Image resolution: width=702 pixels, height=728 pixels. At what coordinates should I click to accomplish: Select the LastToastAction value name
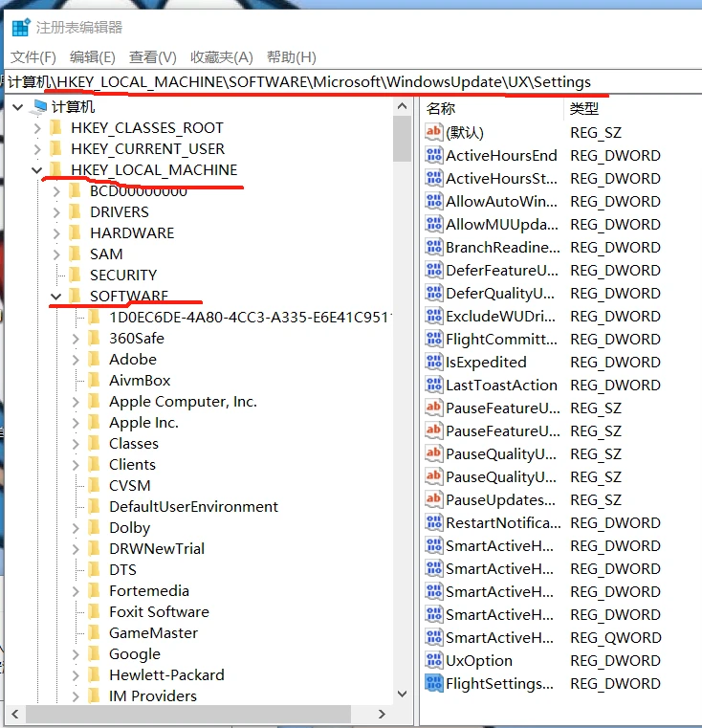501,385
